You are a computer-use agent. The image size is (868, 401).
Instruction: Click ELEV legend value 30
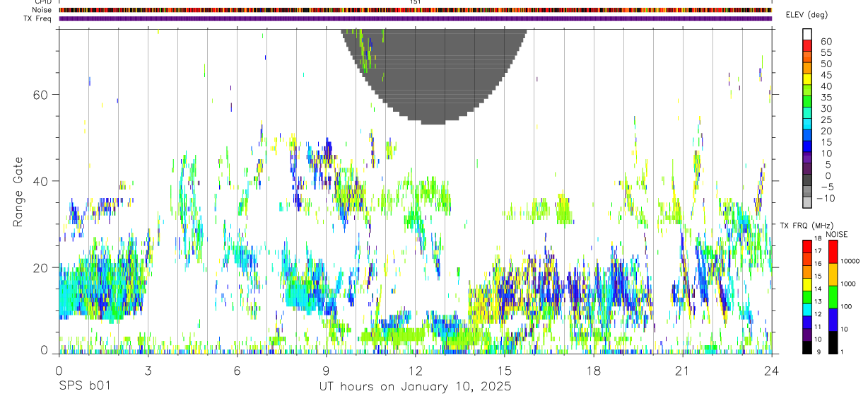tap(826, 109)
